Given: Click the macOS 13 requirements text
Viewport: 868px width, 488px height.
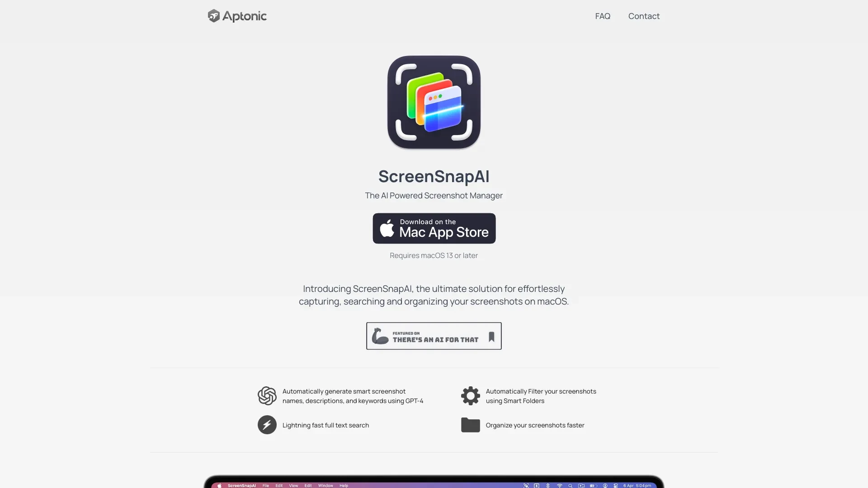Looking at the screenshot, I should coord(434,255).
